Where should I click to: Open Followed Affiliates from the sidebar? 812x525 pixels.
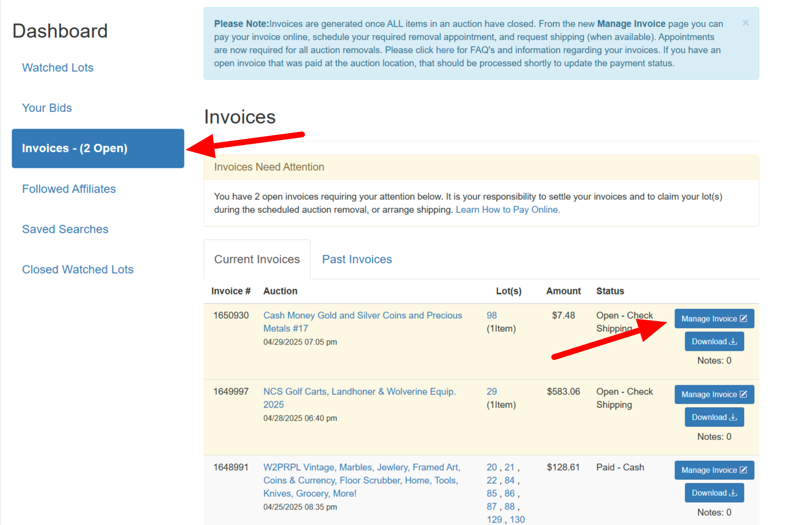68,189
